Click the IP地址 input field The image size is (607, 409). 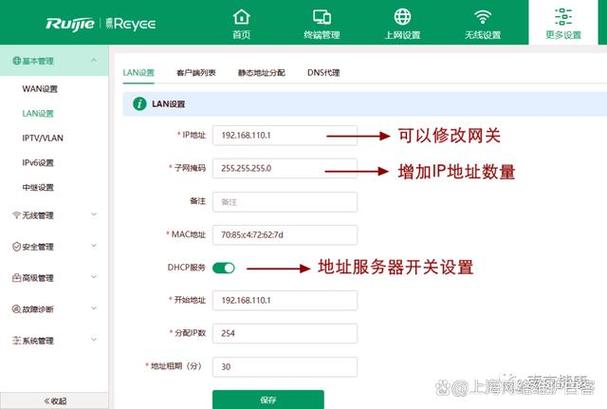click(285, 135)
